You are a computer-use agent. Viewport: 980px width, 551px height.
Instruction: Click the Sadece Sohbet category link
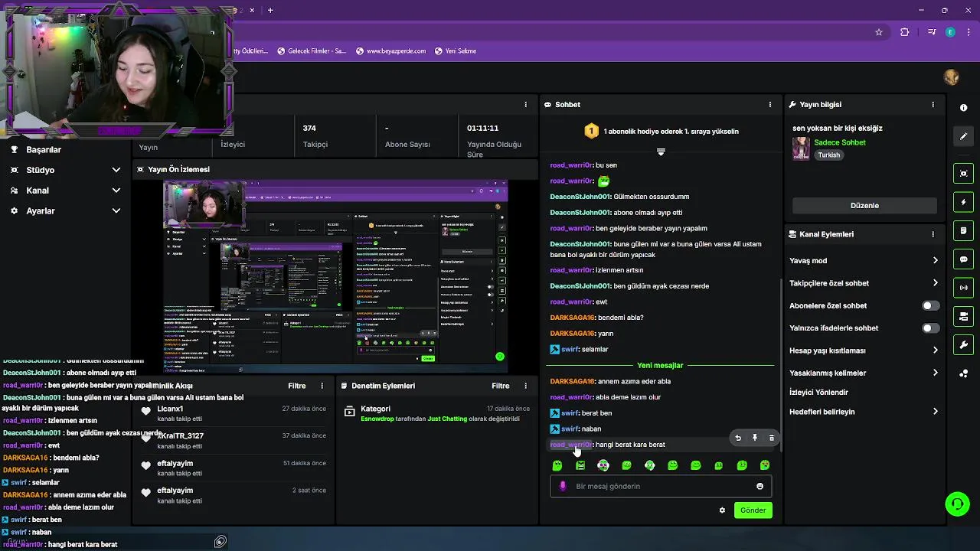tap(840, 143)
